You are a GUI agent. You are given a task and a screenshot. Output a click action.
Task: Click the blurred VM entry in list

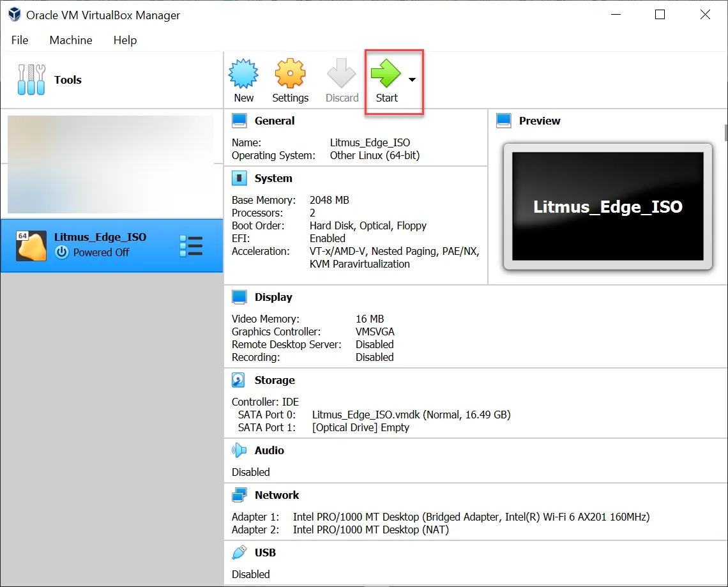coord(110,164)
